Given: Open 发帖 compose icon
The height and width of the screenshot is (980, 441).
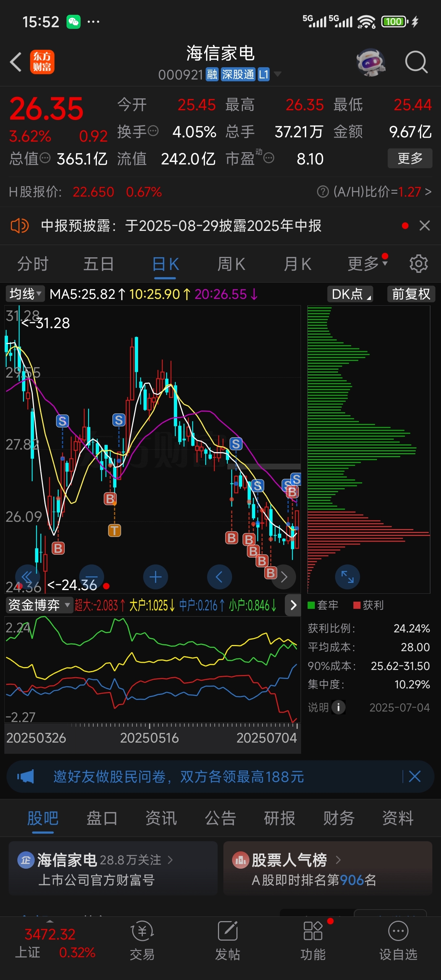Looking at the screenshot, I should pos(227,941).
